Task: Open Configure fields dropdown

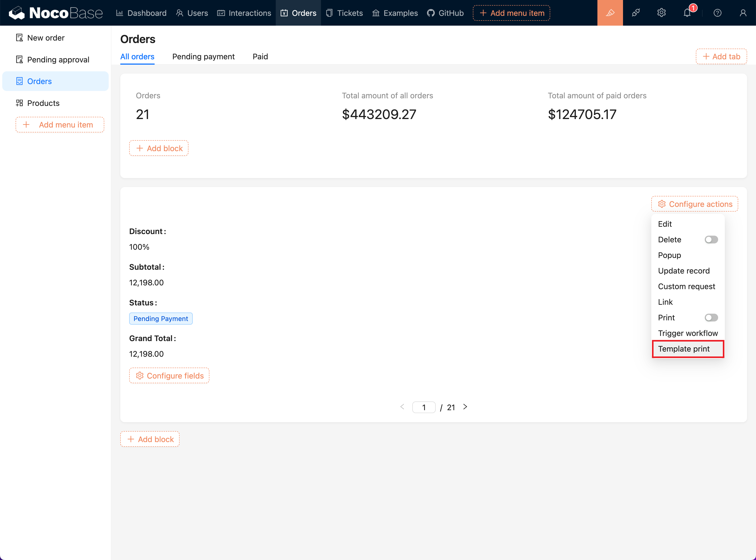Action: pos(169,376)
